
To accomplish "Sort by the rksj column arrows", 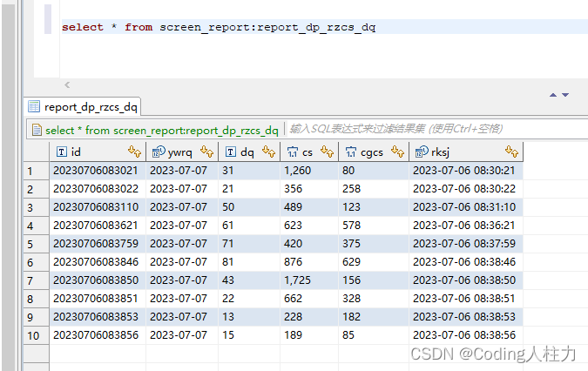I will [x=512, y=152].
